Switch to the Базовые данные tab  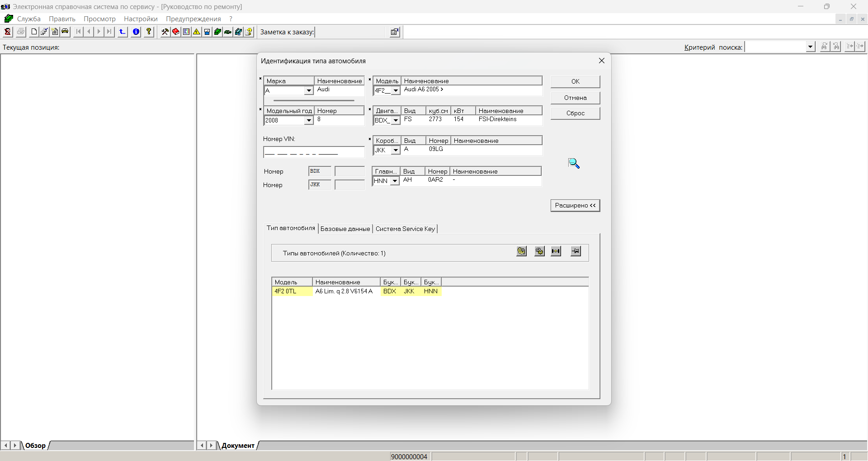[x=345, y=229]
